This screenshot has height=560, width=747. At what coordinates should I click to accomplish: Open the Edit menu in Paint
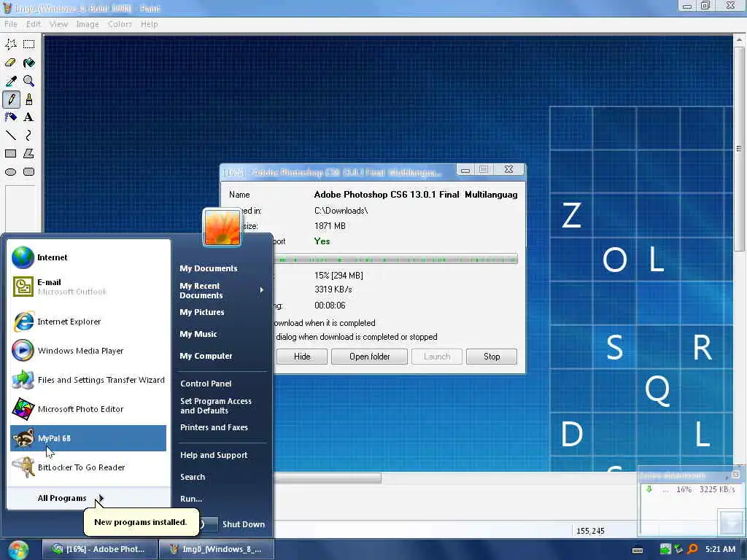point(34,24)
